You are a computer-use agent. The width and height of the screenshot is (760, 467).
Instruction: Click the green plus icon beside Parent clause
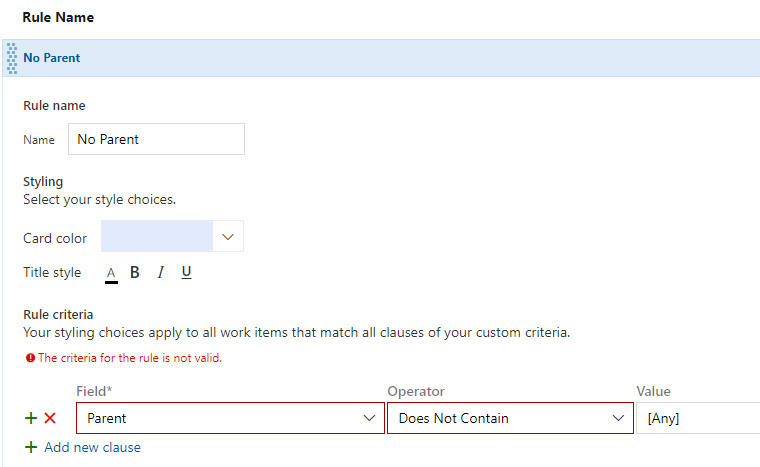31,418
